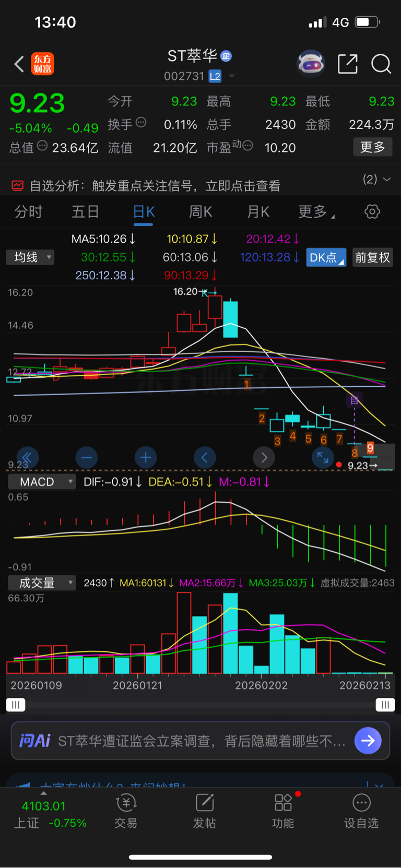Viewport: 401px width, 868px height.
Task: Open the 发帖 post icon
Action: point(205,803)
